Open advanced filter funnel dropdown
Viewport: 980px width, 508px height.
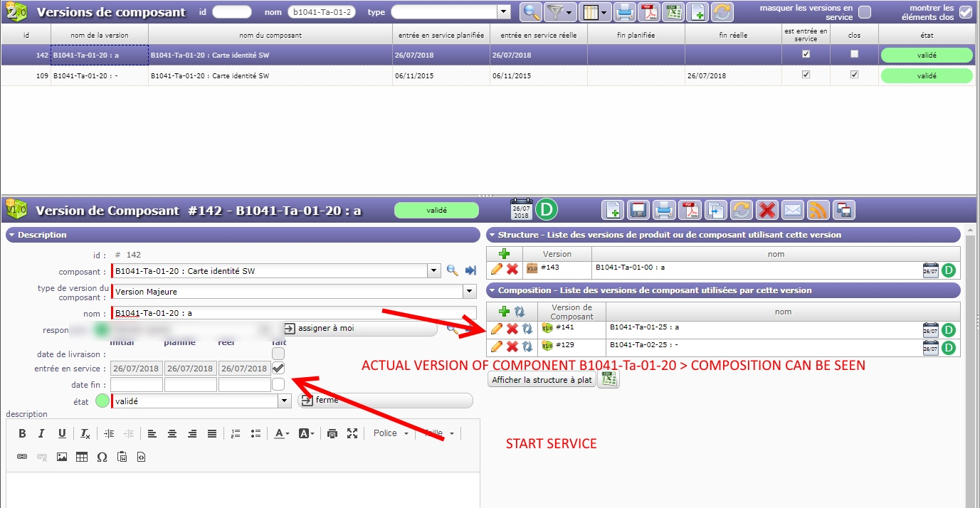(x=559, y=11)
